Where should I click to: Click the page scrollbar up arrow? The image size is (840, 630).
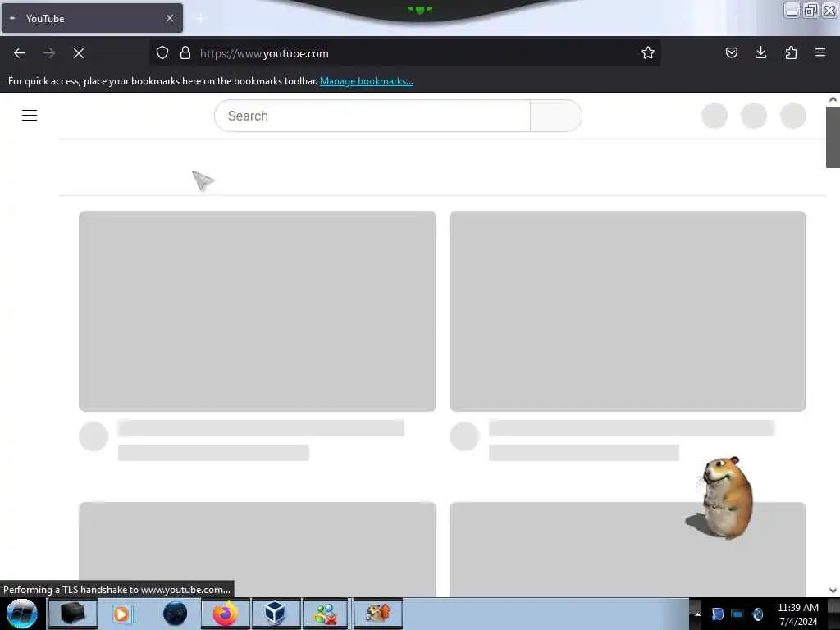point(833,99)
